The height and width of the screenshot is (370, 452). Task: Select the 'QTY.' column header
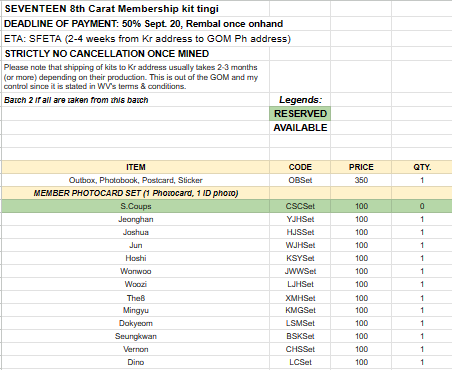[422, 167]
